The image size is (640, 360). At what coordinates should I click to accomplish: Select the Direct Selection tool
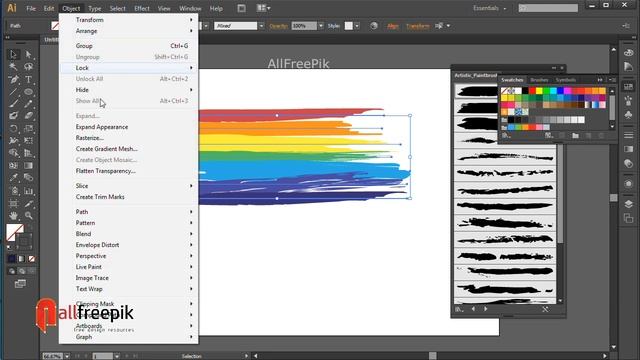pos(28,54)
